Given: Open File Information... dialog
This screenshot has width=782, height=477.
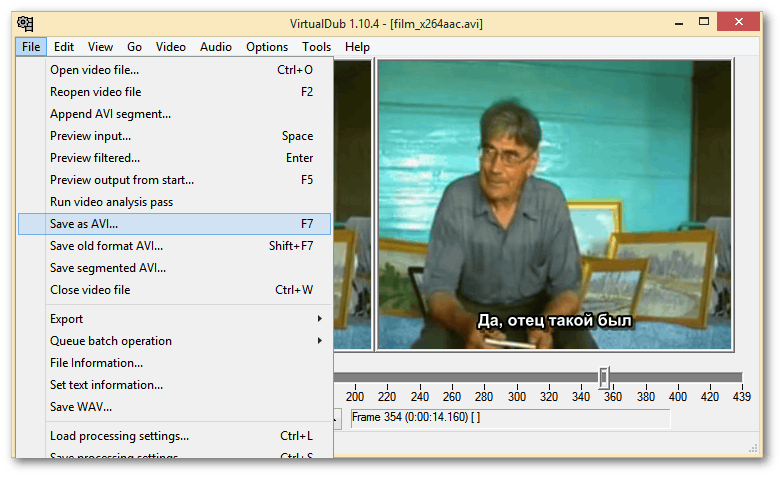Looking at the screenshot, I should [x=96, y=363].
